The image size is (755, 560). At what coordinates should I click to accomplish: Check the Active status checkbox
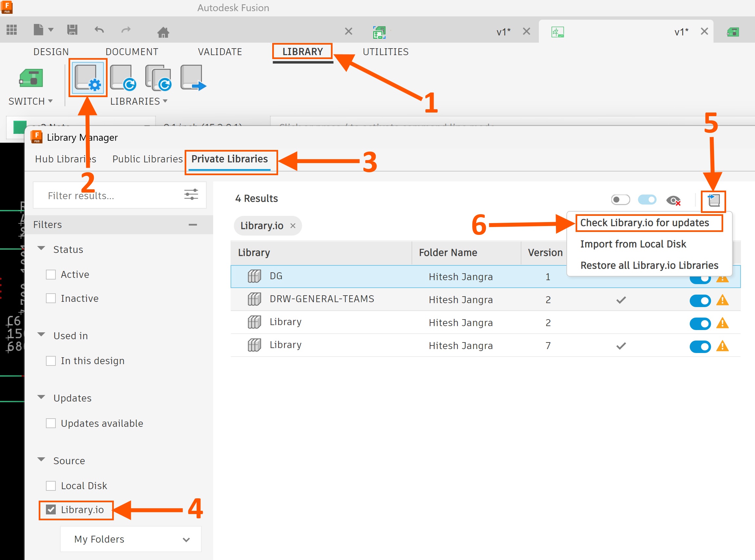[51, 274]
